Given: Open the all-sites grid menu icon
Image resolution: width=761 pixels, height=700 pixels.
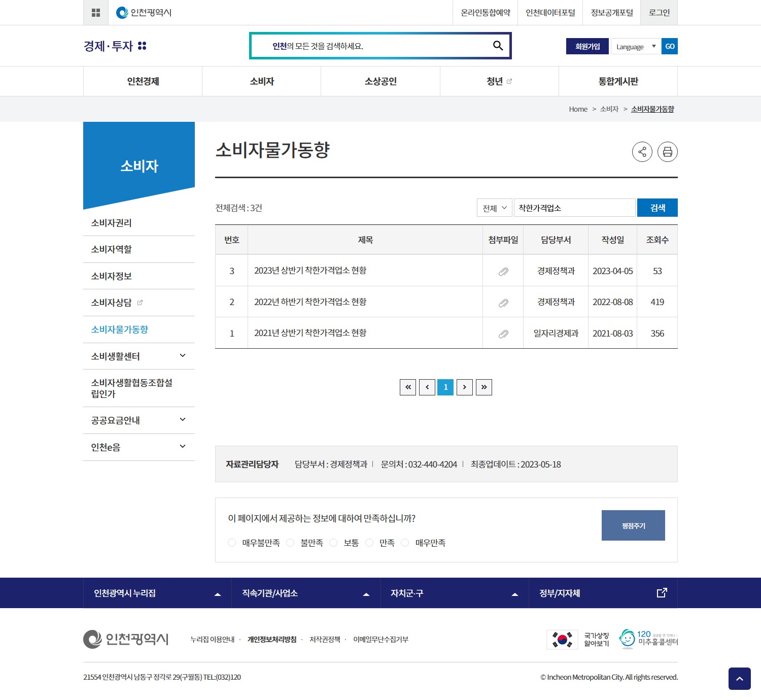Looking at the screenshot, I should (x=96, y=13).
